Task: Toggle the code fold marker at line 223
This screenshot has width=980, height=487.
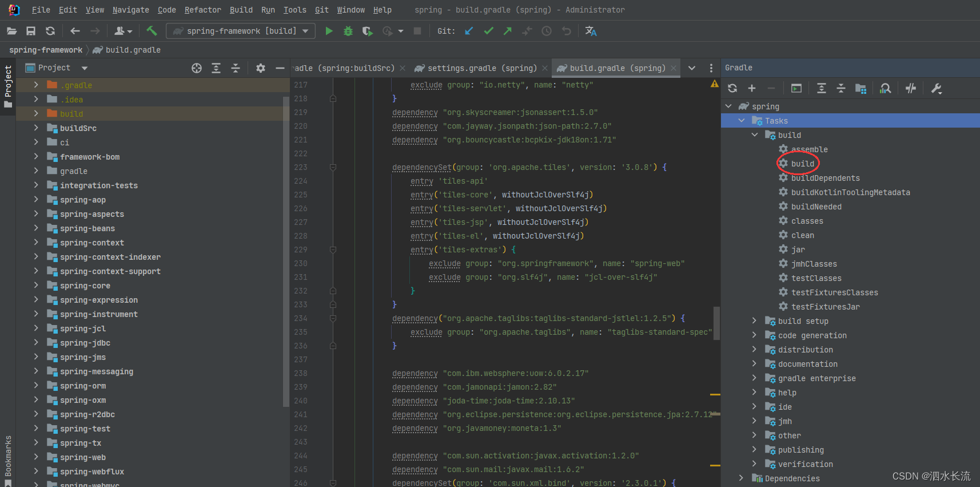Action: click(x=333, y=168)
